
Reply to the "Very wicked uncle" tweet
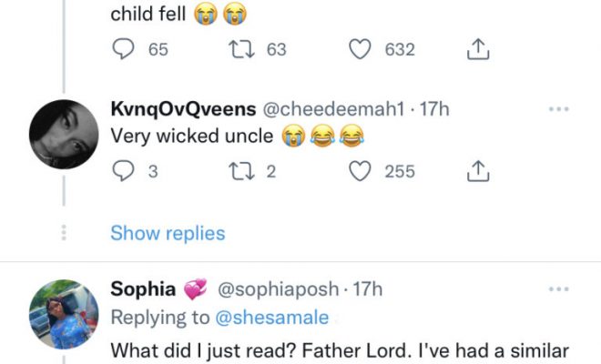[x=123, y=170]
